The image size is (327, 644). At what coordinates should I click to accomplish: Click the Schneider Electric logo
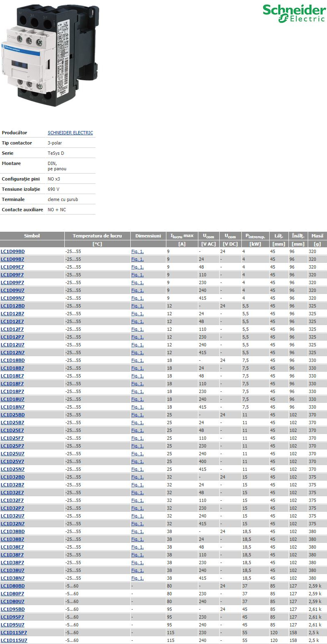[294, 14]
